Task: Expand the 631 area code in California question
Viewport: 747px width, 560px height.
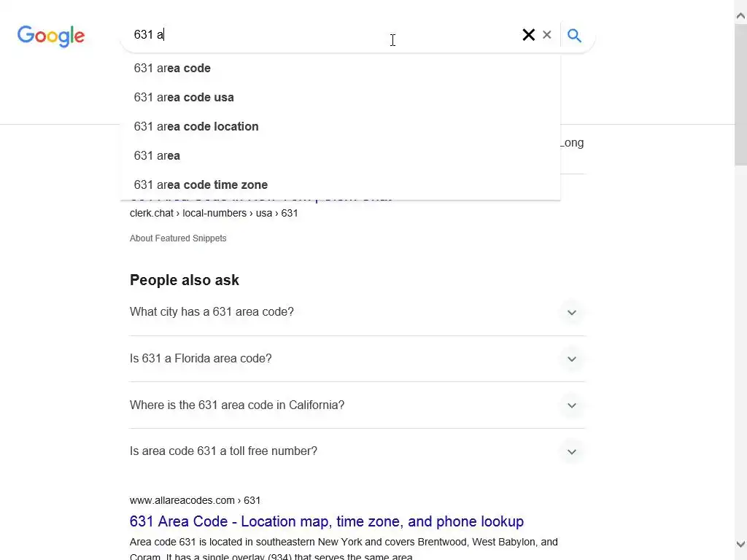Action: [x=571, y=405]
